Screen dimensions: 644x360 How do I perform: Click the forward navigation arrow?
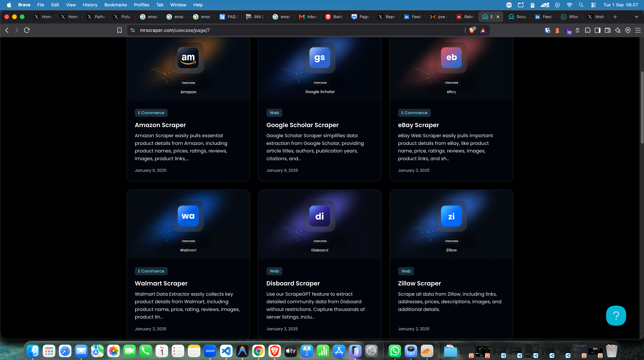pyautogui.click(x=17, y=30)
